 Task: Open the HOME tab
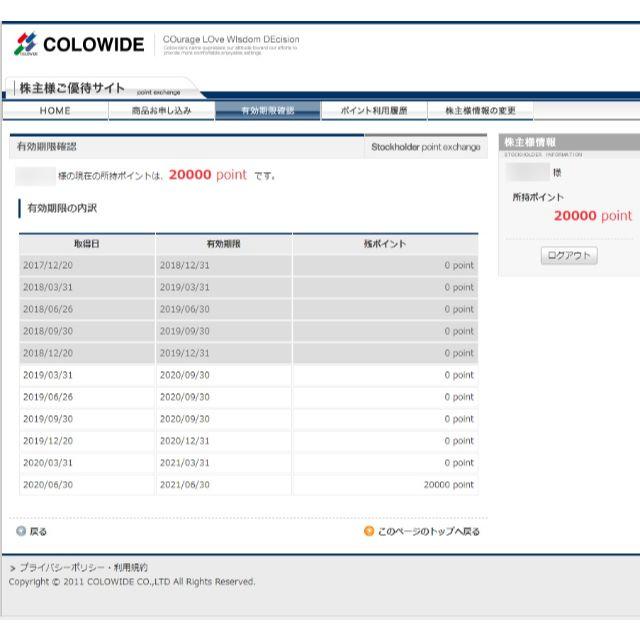click(x=55, y=111)
